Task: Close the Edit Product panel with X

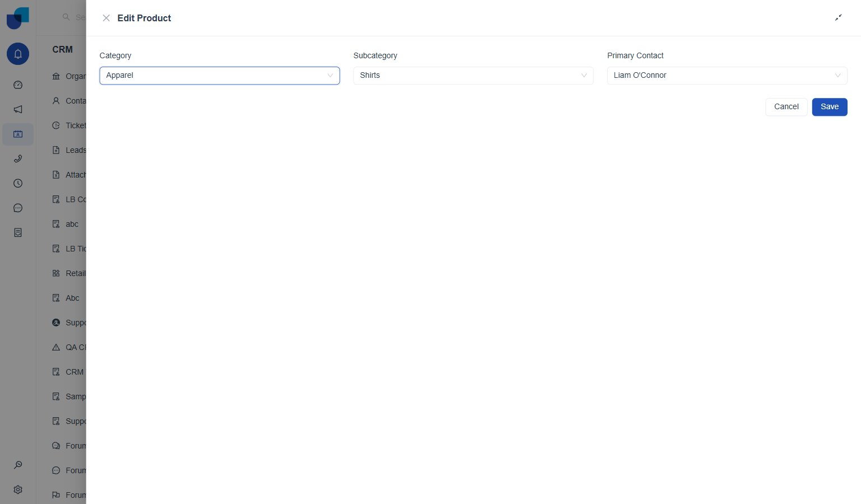Action: tap(106, 18)
